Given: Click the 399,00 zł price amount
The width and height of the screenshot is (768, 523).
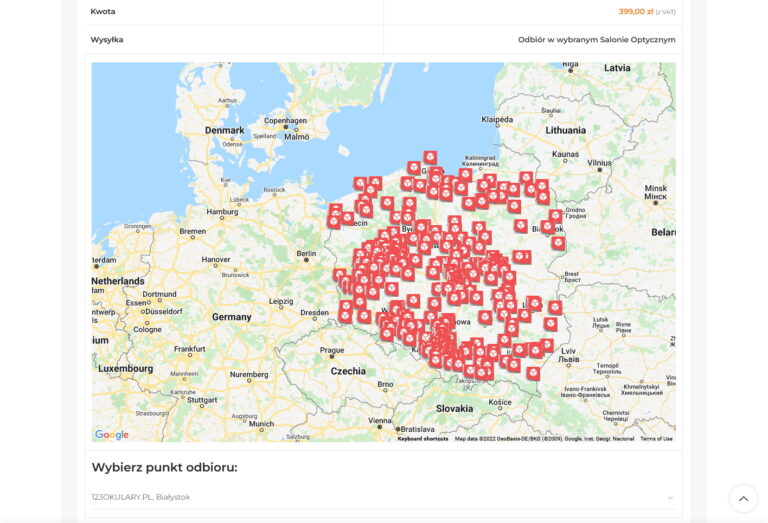Looking at the screenshot, I should click(635, 12).
